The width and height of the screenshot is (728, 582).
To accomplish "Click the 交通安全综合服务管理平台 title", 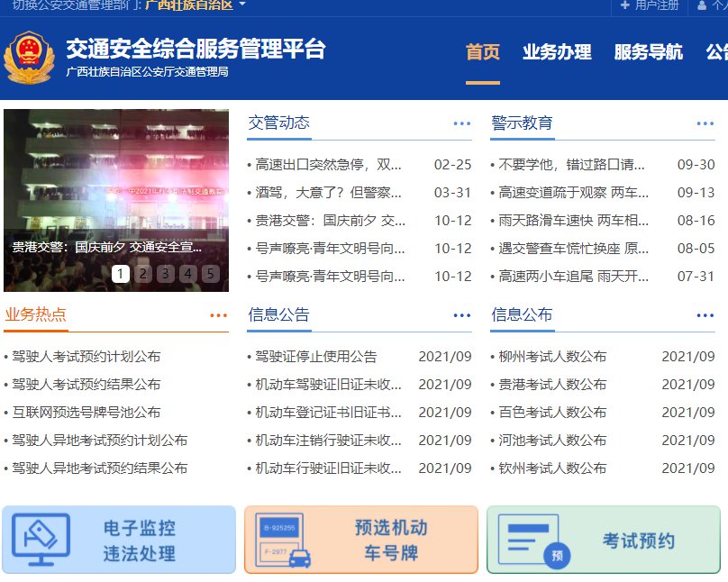I will [196, 49].
